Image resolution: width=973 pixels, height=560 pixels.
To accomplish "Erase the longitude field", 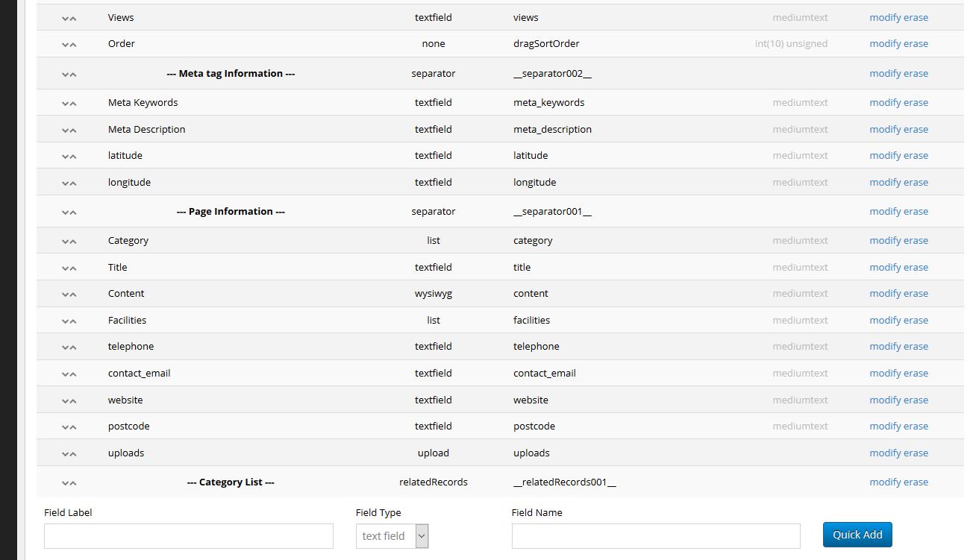I will point(916,182).
